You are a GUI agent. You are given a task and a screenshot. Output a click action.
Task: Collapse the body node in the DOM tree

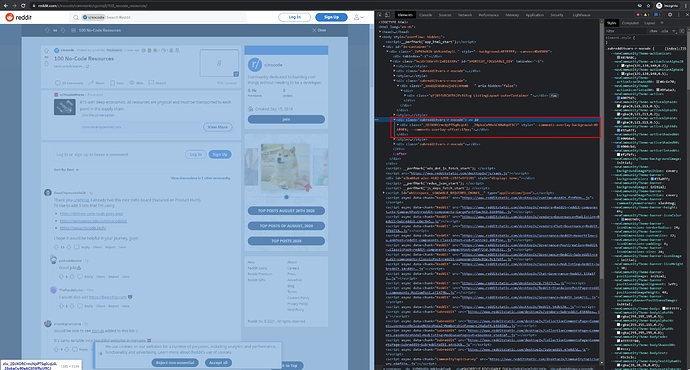[381, 37]
